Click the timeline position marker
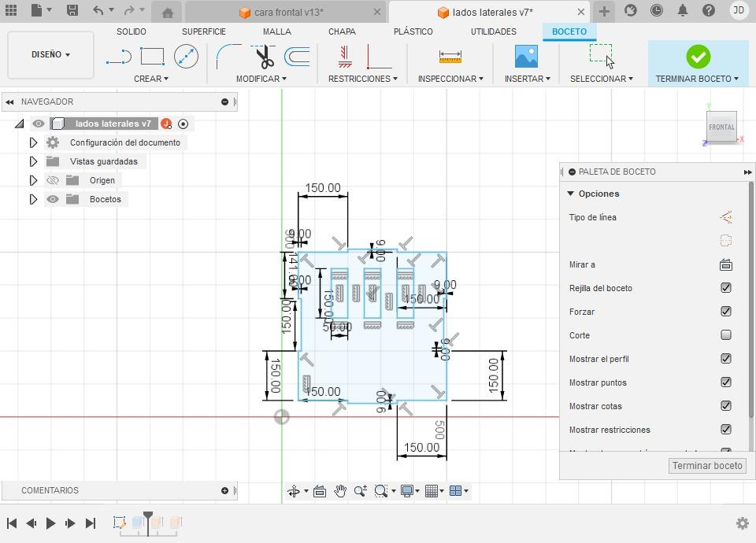Screen dimensions: 756x543 pyautogui.click(x=148, y=523)
